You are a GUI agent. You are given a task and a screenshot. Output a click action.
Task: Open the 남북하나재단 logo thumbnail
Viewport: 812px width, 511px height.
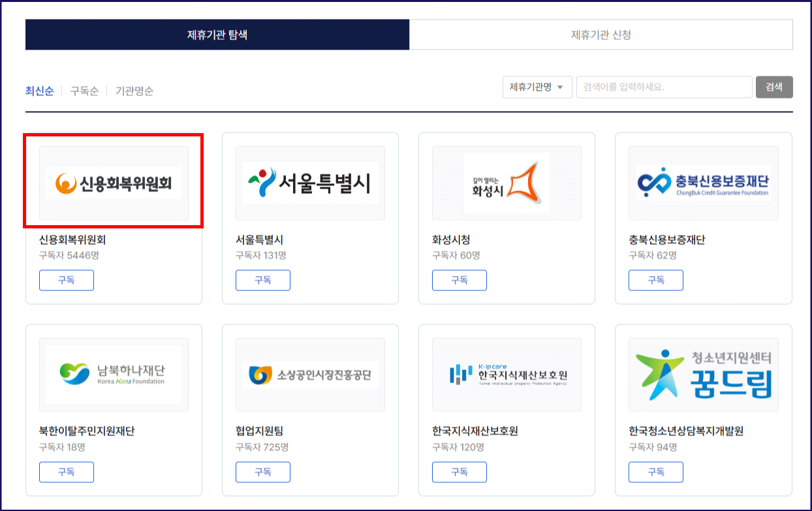pos(114,375)
